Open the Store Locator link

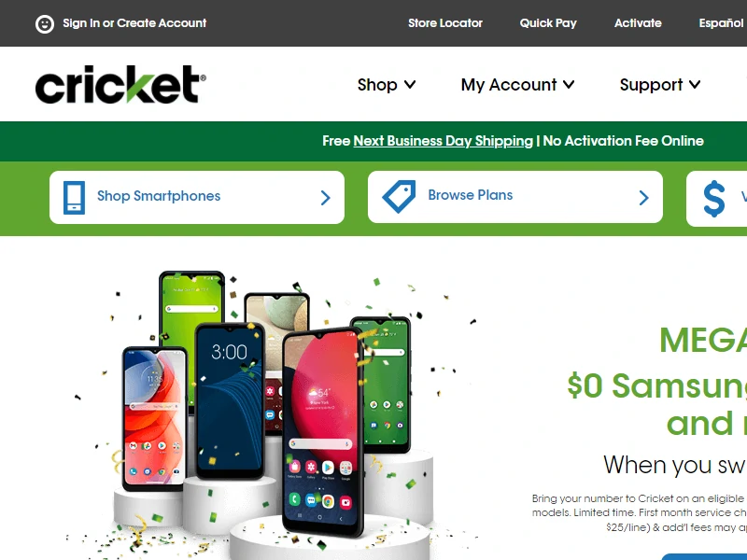tap(445, 22)
